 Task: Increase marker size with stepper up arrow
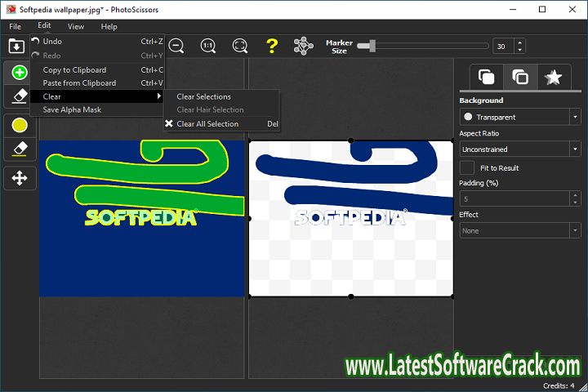(x=520, y=42)
